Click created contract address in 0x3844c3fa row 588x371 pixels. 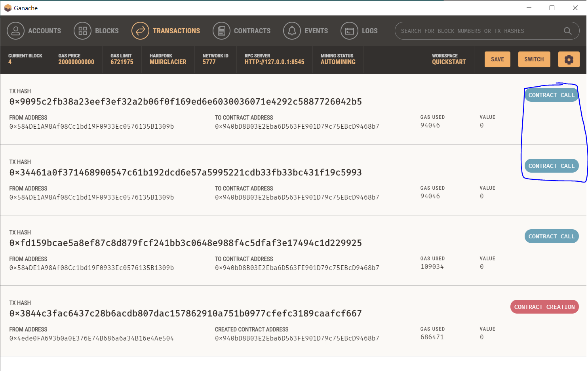pos(297,339)
